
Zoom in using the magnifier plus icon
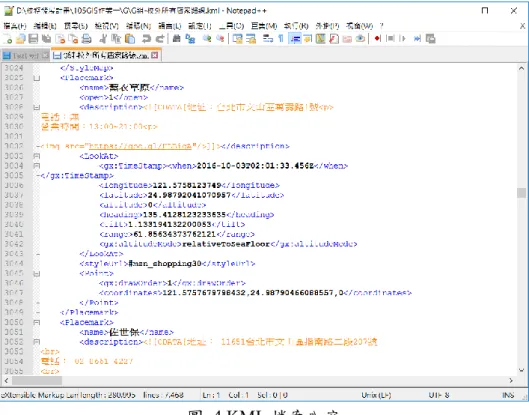206,39
